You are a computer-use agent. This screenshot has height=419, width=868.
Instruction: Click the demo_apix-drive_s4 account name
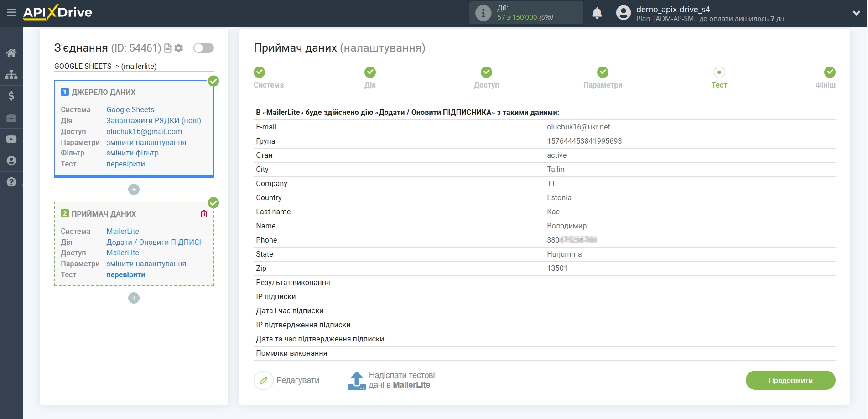pos(673,9)
